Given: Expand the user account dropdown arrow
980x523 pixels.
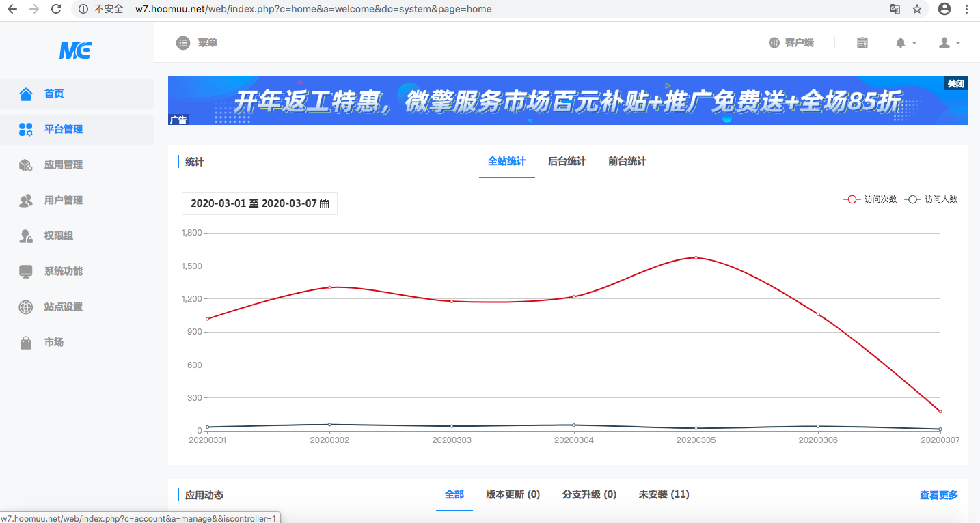Looking at the screenshot, I should tap(958, 43).
